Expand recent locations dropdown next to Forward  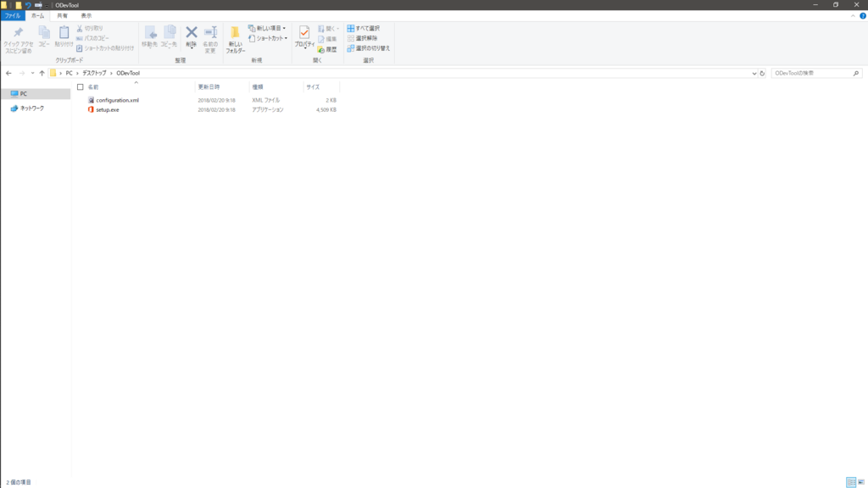32,73
